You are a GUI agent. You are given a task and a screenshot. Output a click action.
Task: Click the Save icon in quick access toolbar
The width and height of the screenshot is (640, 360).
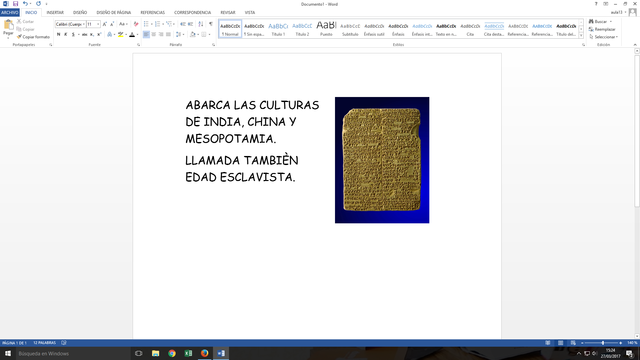pyautogui.click(x=16, y=4)
